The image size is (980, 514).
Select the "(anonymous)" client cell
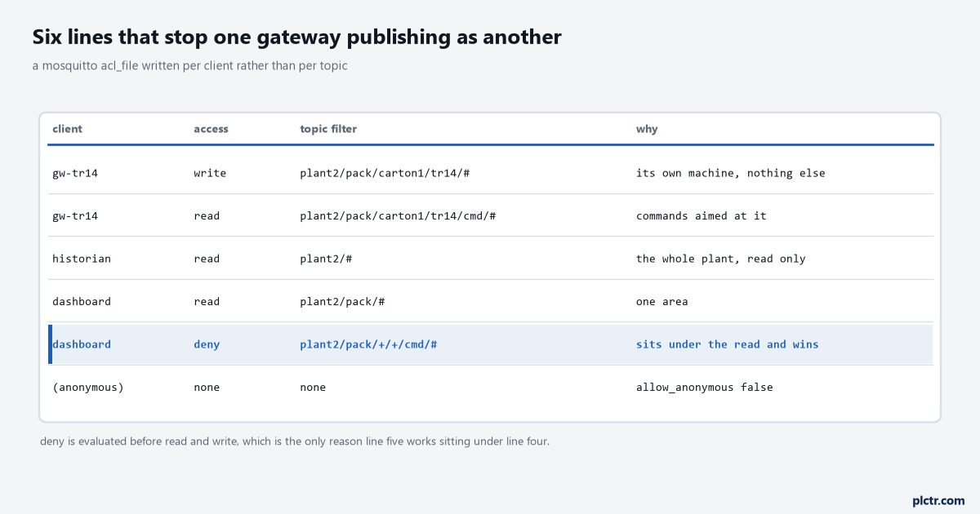(x=88, y=388)
